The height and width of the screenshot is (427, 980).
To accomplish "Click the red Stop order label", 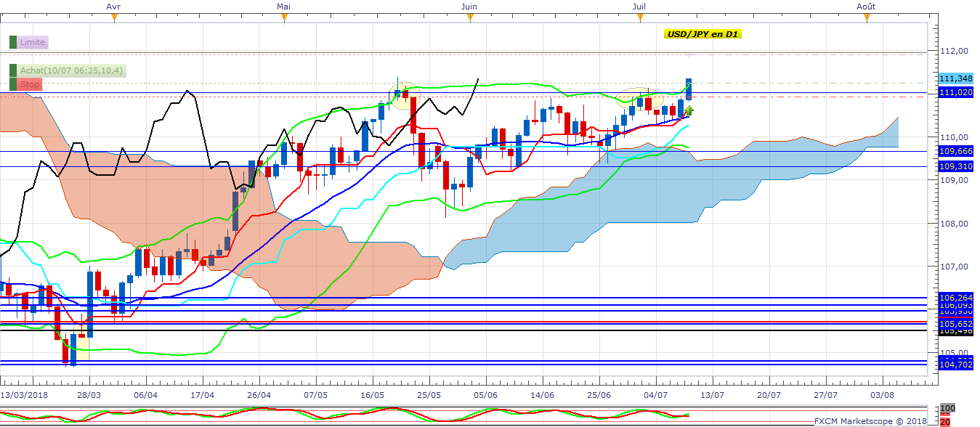I will click(x=30, y=84).
